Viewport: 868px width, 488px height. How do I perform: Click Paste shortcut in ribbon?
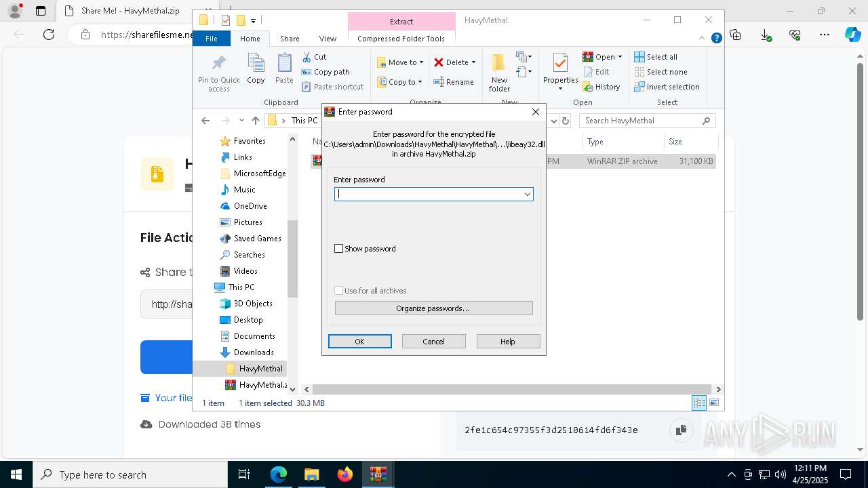point(333,87)
